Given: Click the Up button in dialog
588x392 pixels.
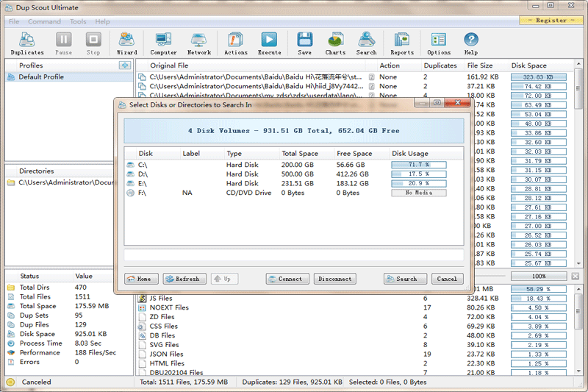Looking at the screenshot, I should point(224,279).
